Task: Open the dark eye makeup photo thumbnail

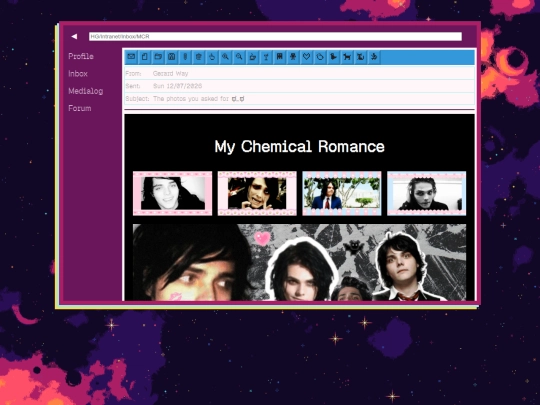Action: pyautogui.click(x=257, y=193)
